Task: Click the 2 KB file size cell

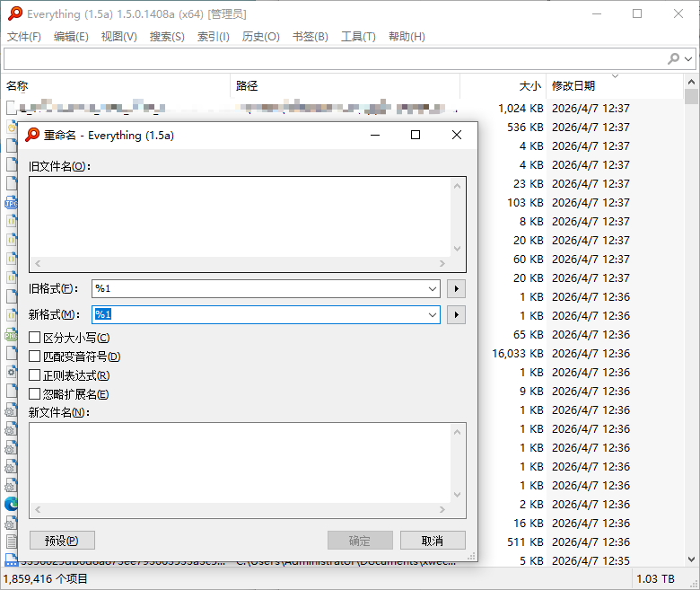Action: tap(531, 505)
